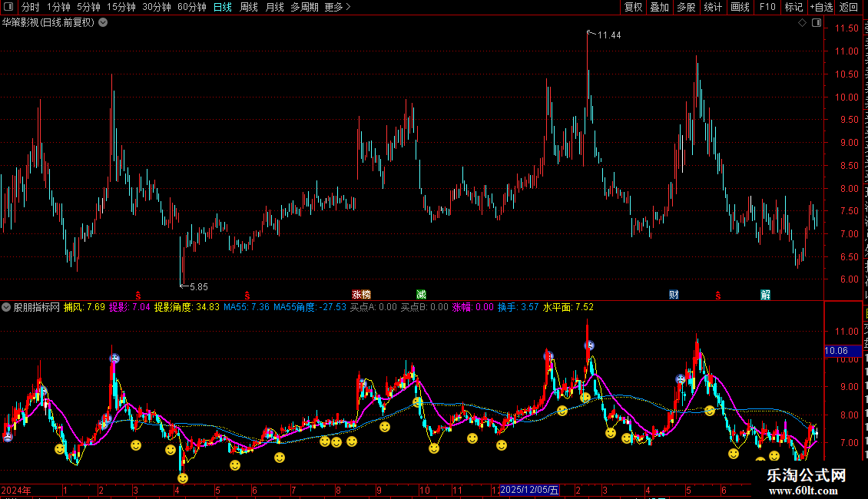The height and width of the screenshot is (499, 868).
Task: Switch to 分时 intraday view
Action: [31, 7]
